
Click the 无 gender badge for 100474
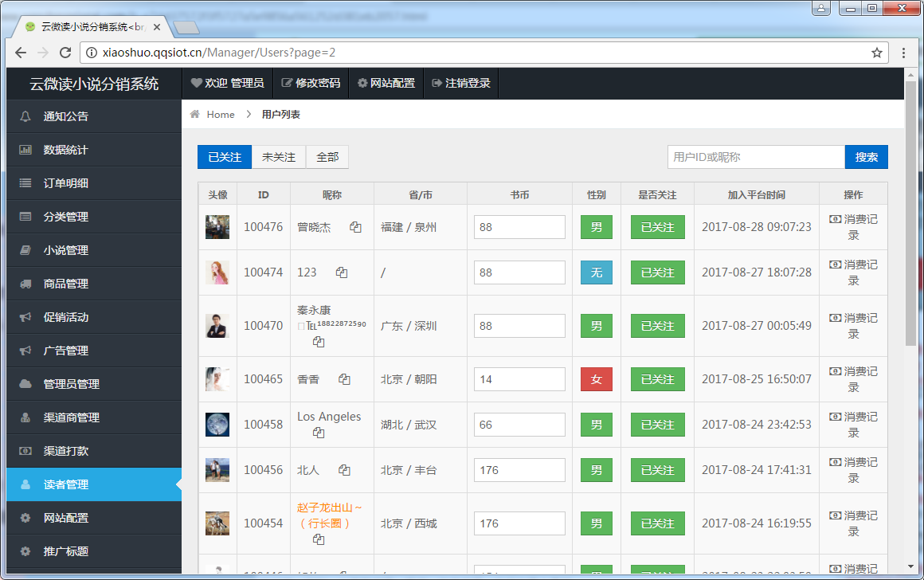click(597, 272)
